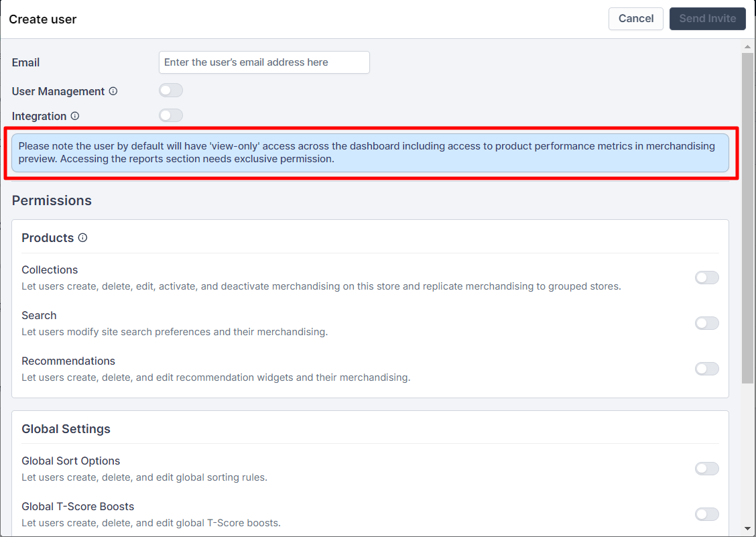Turn on Search permission toggle
This screenshot has height=537, width=756.
coord(707,322)
